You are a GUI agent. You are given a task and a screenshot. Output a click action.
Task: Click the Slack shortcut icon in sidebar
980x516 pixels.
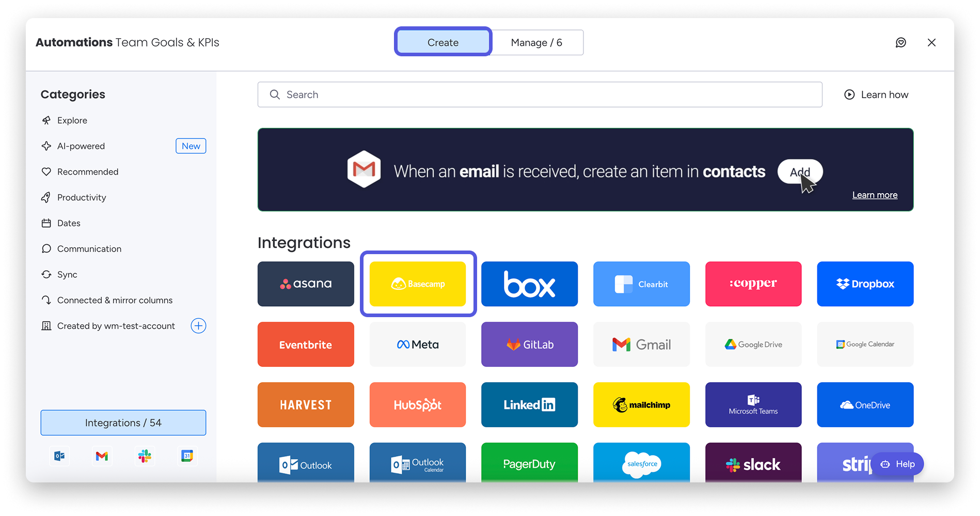tap(145, 456)
